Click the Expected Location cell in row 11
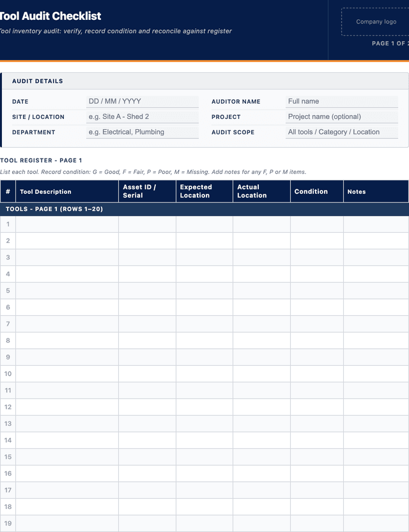Screen dimensions: 409x532 (x=204, y=391)
